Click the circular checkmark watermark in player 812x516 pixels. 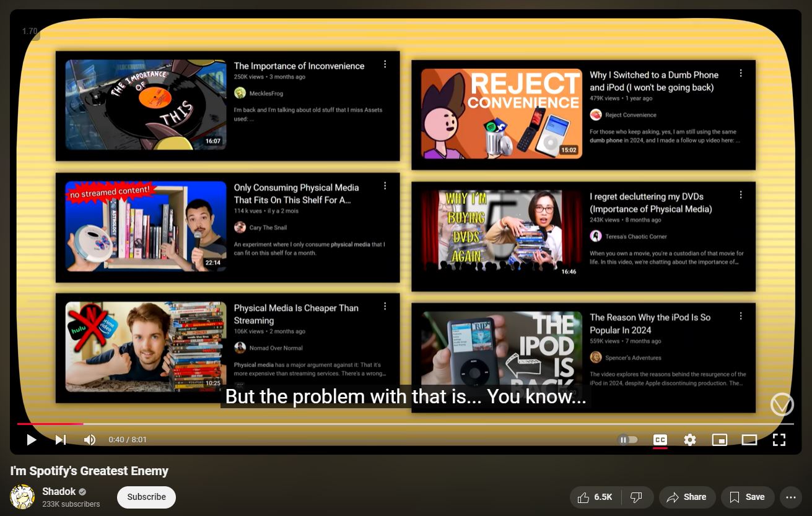(x=782, y=404)
